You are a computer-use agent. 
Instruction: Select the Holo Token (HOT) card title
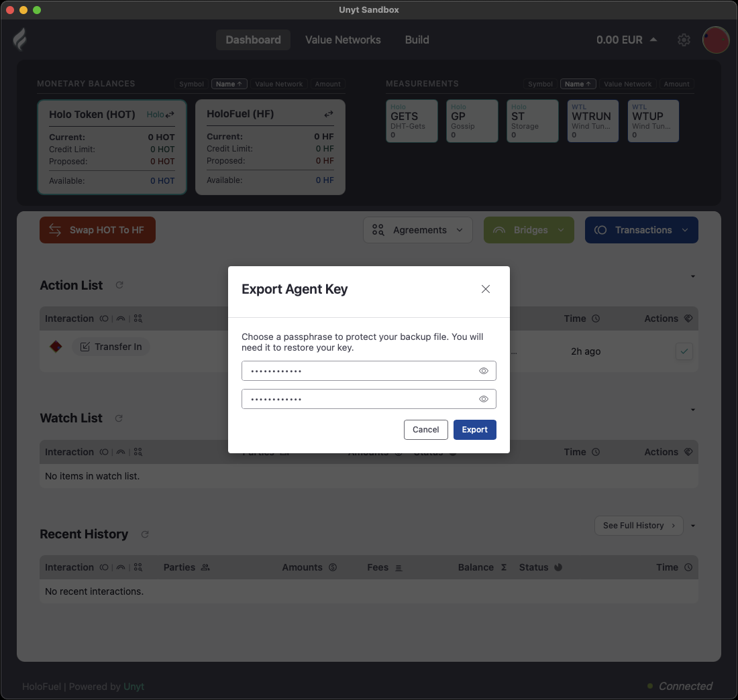click(93, 114)
